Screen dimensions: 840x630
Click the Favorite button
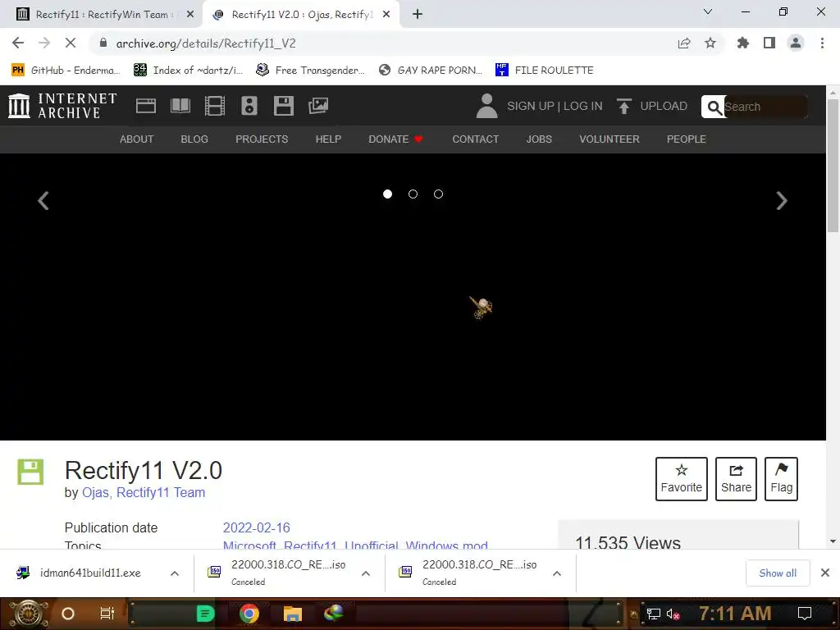tap(682, 479)
